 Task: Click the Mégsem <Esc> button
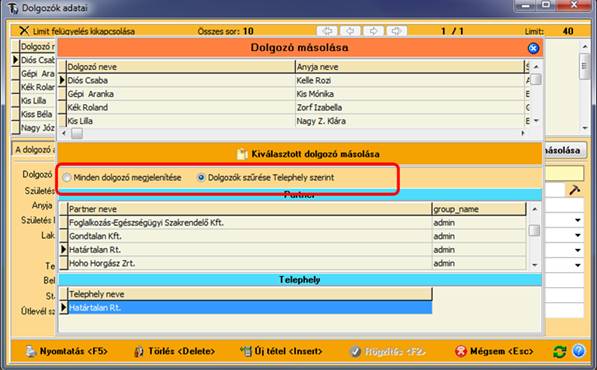click(x=494, y=351)
